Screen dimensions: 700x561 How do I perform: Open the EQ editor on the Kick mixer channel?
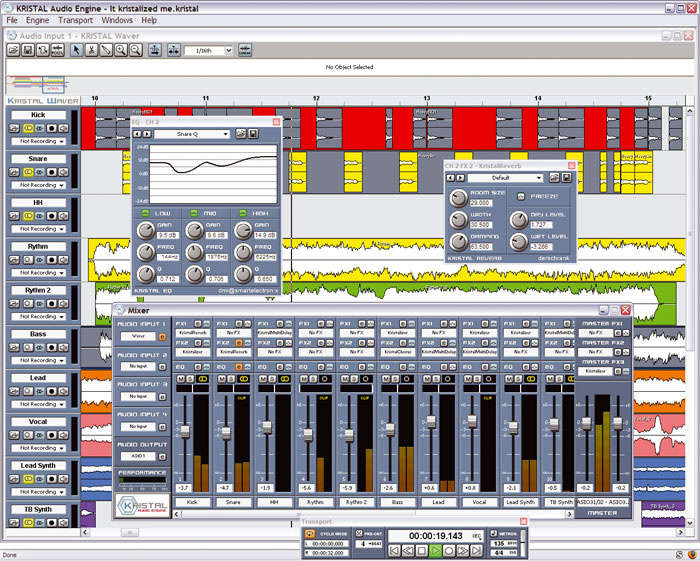198,367
